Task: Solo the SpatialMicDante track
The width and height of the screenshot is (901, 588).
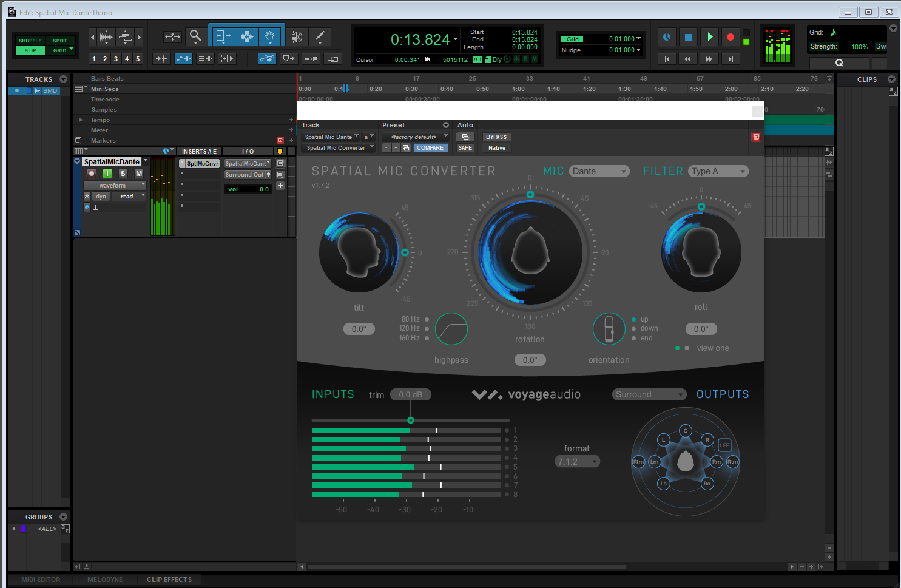Action: click(123, 174)
